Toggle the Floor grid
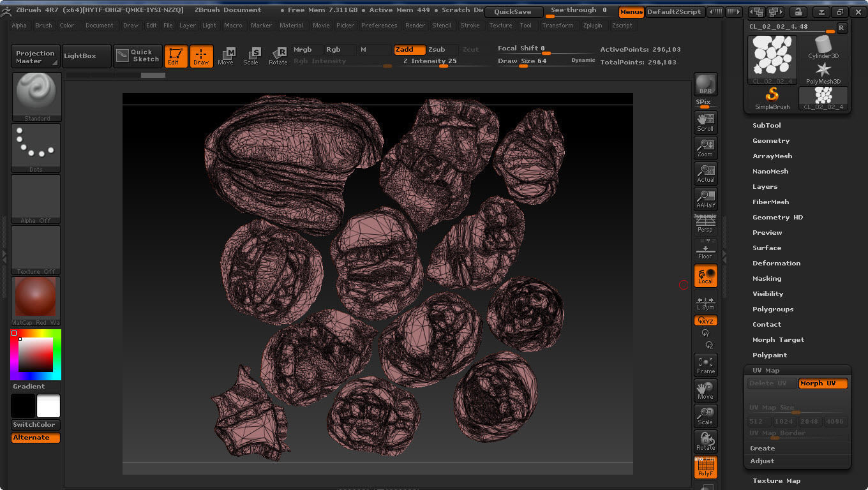Image resolution: width=868 pixels, height=490 pixels. point(705,250)
